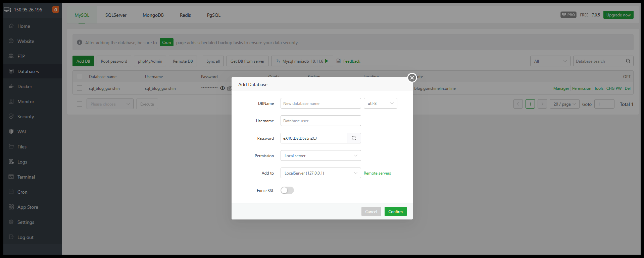Go to previous page arrow
The width and height of the screenshot is (644, 258).
coord(518,104)
